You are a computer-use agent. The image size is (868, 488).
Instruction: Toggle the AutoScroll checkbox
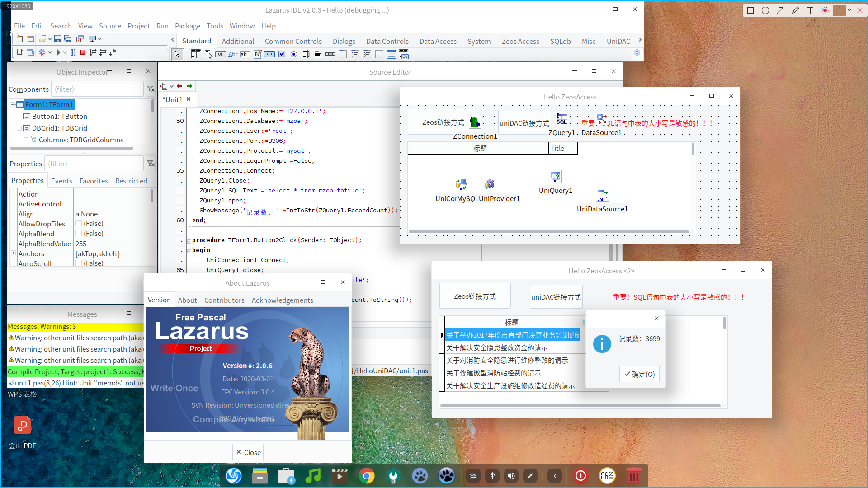tap(79, 263)
